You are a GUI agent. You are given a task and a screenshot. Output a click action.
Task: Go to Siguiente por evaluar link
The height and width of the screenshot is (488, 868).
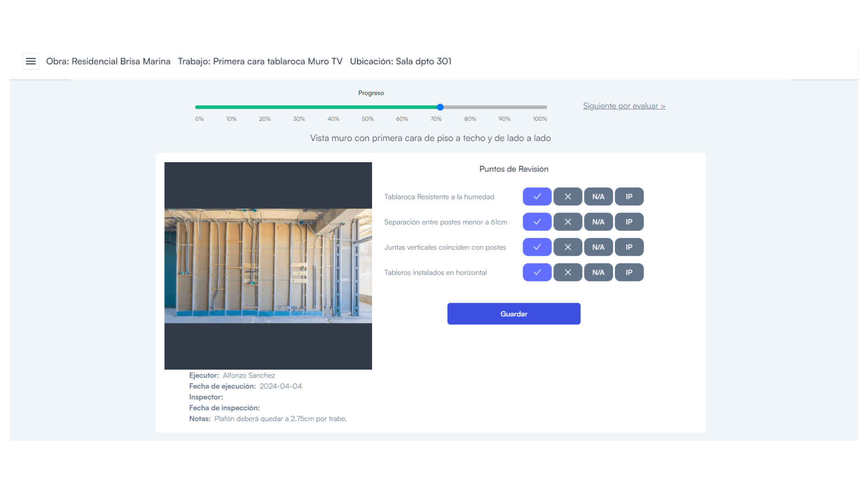(624, 106)
